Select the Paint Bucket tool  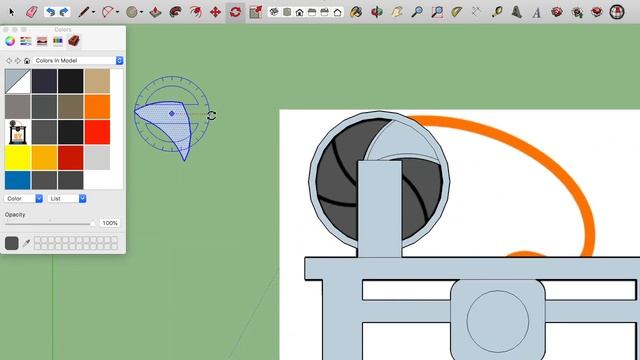tap(356, 12)
